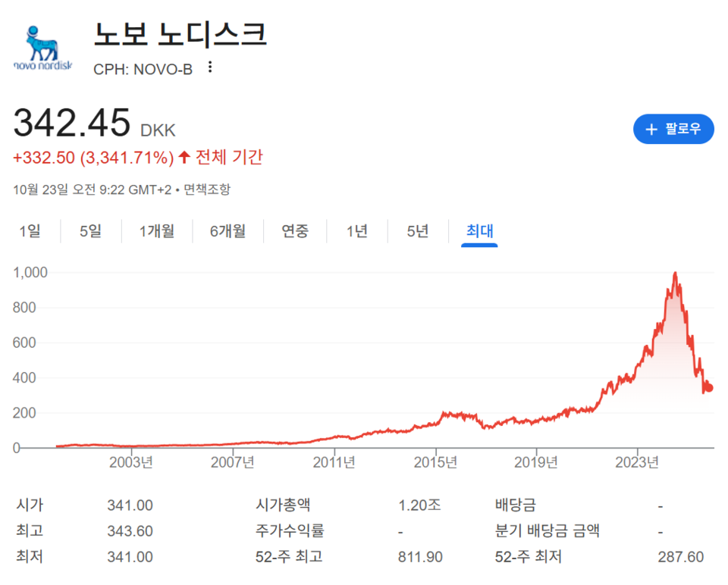Select the 1년 time range
The width and height of the screenshot is (728, 585).
(x=356, y=231)
